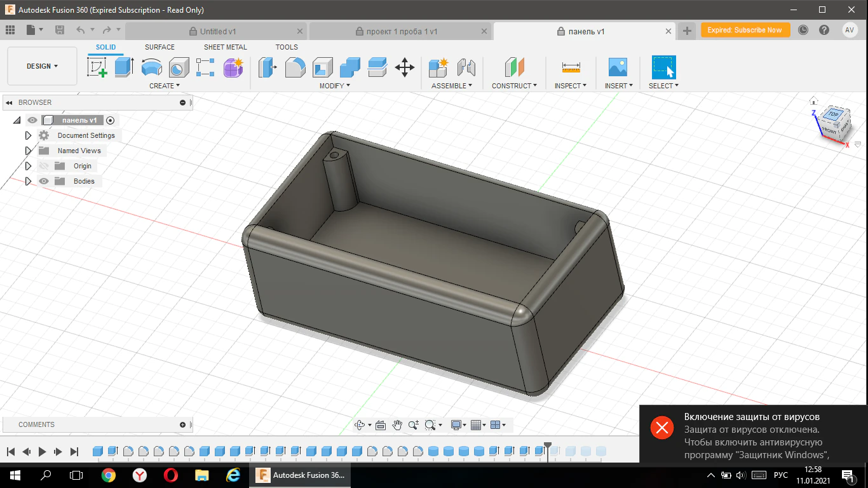Click the Move/Copy tool
868x488 pixels.
tap(405, 67)
